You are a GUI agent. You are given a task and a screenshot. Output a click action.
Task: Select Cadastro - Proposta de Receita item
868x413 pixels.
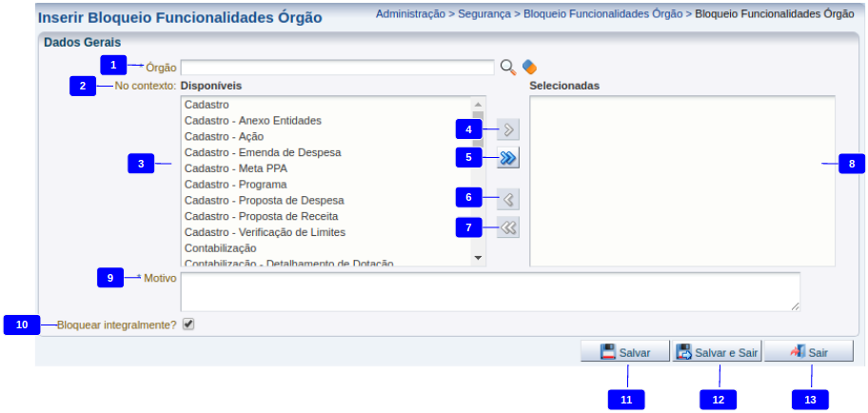click(262, 216)
